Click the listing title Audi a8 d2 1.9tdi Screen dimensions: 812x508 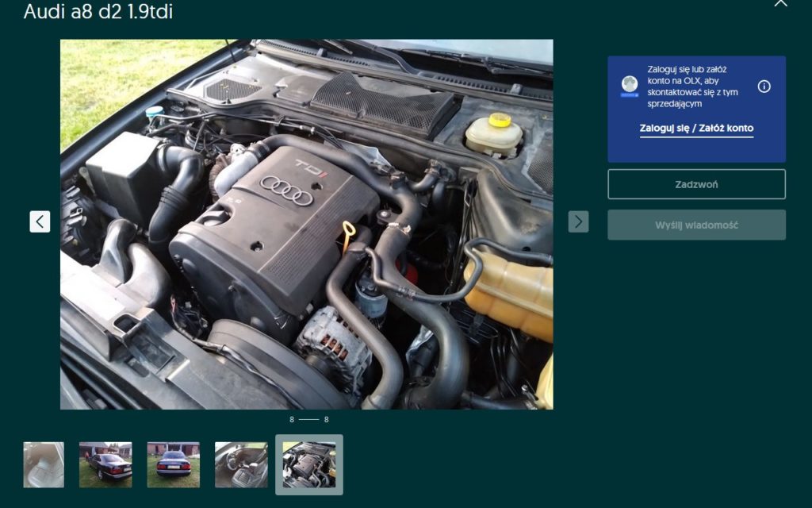click(98, 11)
